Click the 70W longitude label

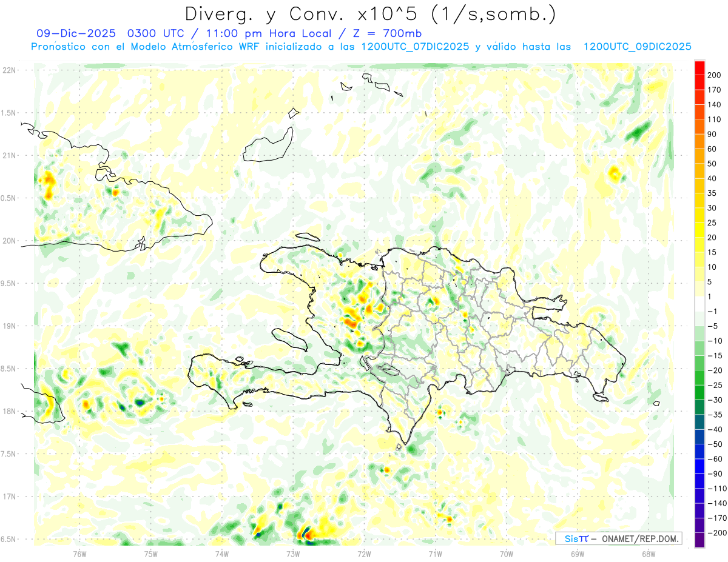pyautogui.click(x=506, y=554)
